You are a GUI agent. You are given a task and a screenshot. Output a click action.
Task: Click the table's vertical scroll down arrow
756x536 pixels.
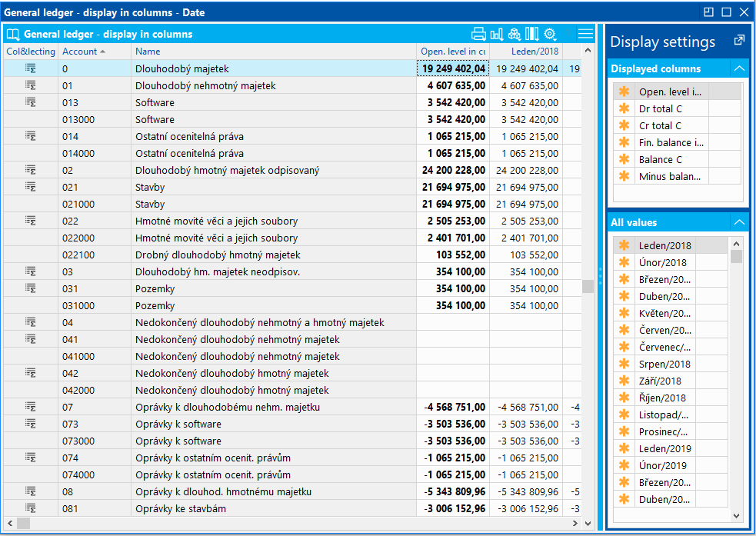point(588,523)
